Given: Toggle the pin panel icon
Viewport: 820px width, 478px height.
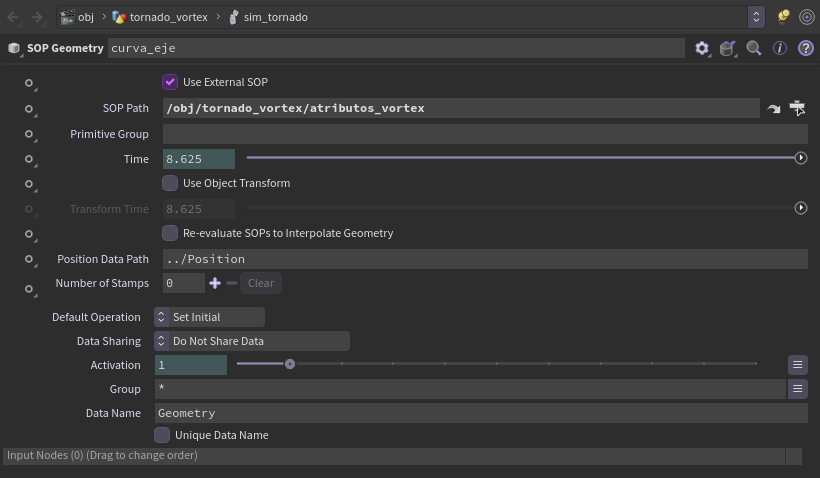Looking at the screenshot, I should (x=783, y=17).
